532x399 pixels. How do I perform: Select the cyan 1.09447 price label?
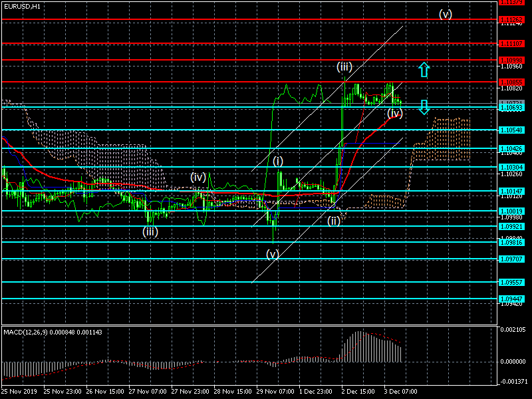[511, 299]
